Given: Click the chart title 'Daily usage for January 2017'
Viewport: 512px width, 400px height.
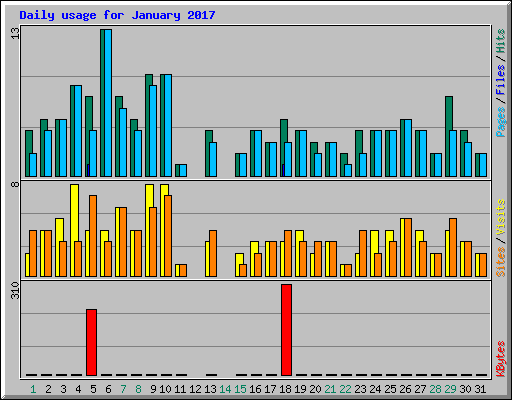Looking at the screenshot, I should click(117, 15).
